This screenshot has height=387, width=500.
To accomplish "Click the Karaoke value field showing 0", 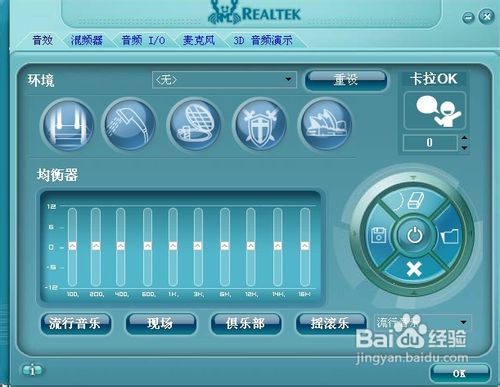I will [430, 143].
